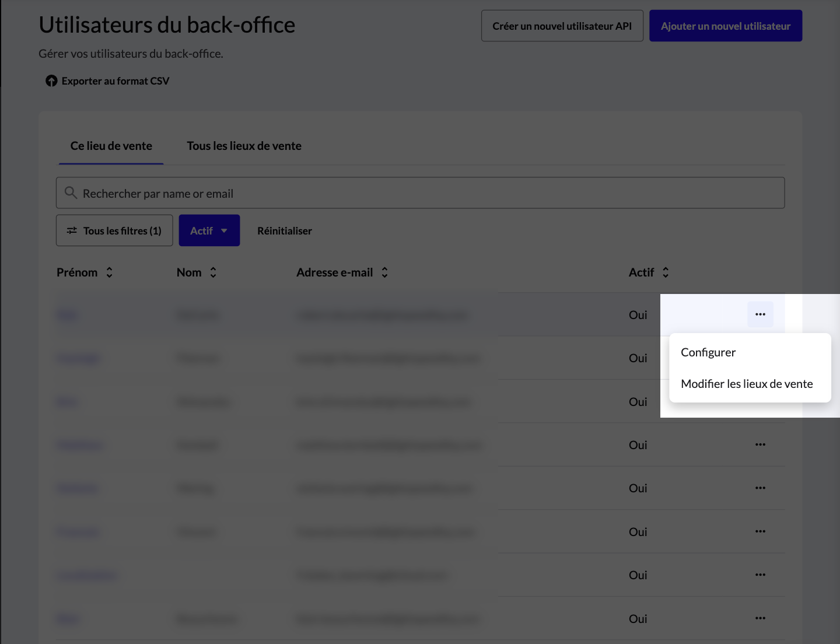Sort by Nom column arrows
This screenshot has height=644, width=840.
pyautogui.click(x=213, y=272)
